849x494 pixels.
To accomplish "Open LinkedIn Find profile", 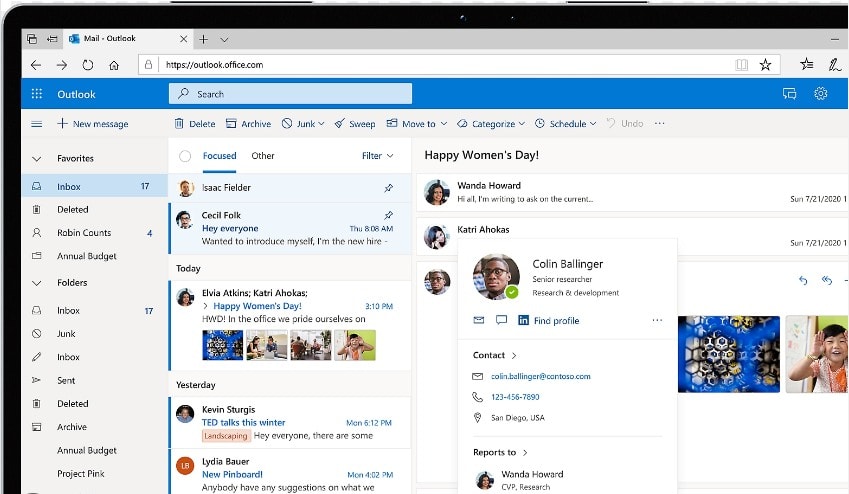I will click(x=548, y=320).
